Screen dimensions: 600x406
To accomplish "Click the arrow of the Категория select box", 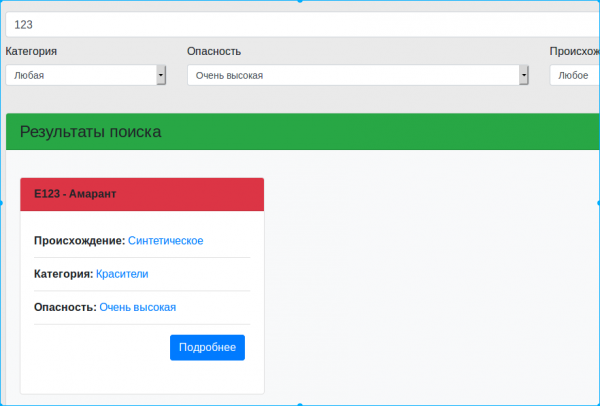I will (161, 75).
